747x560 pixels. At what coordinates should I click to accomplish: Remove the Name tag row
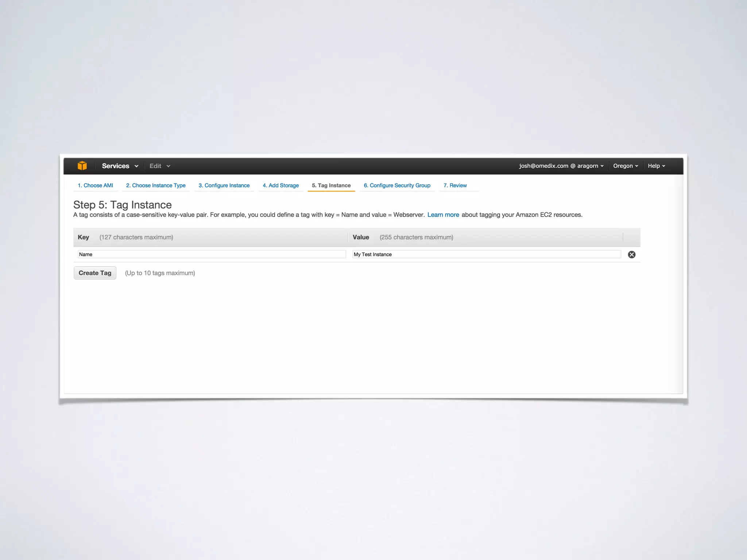(x=631, y=254)
